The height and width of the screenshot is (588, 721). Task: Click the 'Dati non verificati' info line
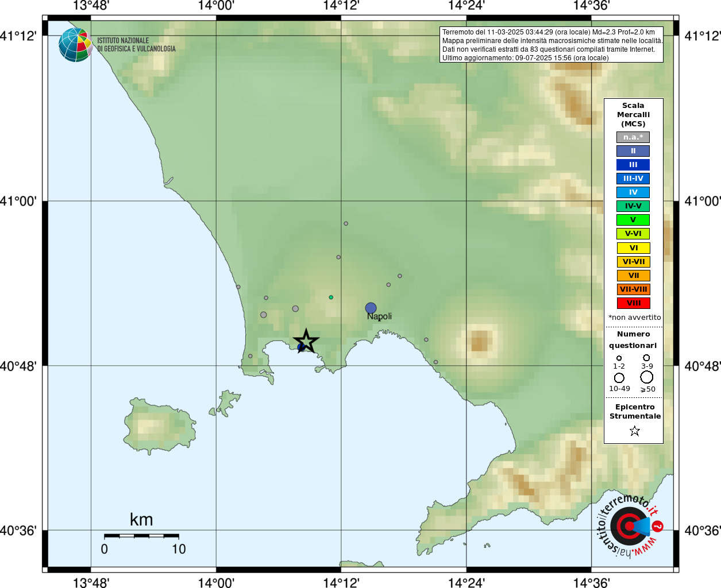(x=549, y=49)
